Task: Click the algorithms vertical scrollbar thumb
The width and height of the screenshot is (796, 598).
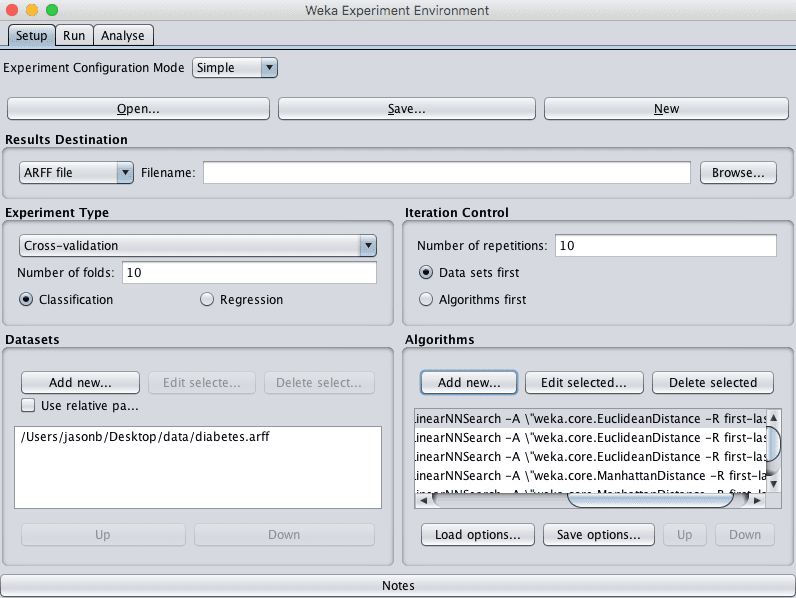Action: click(774, 444)
